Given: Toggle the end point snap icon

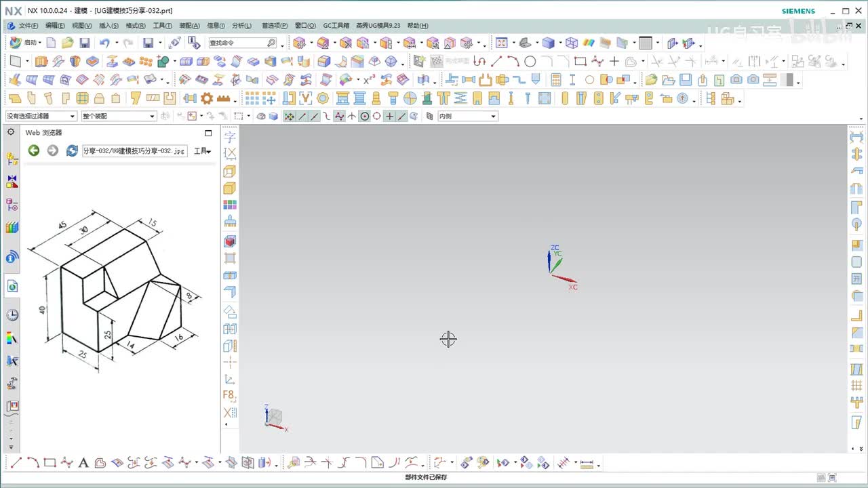Looking at the screenshot, I should coord(302,117).
